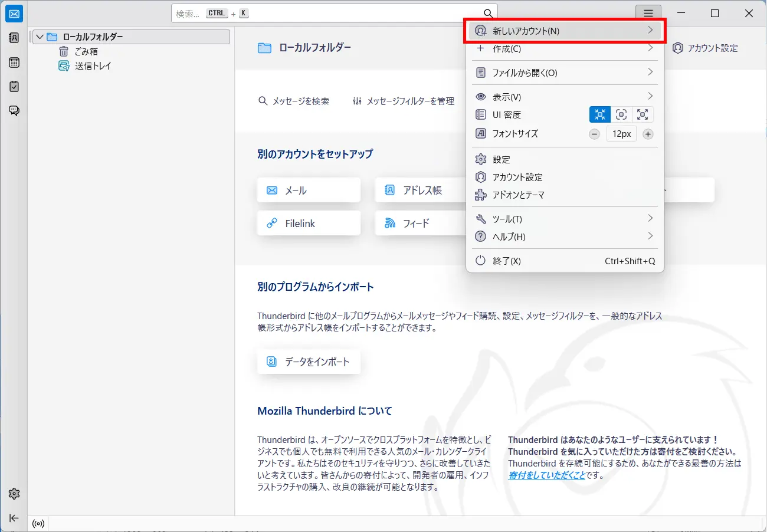
Task: Select default UI density option
Action: [621, 114]
